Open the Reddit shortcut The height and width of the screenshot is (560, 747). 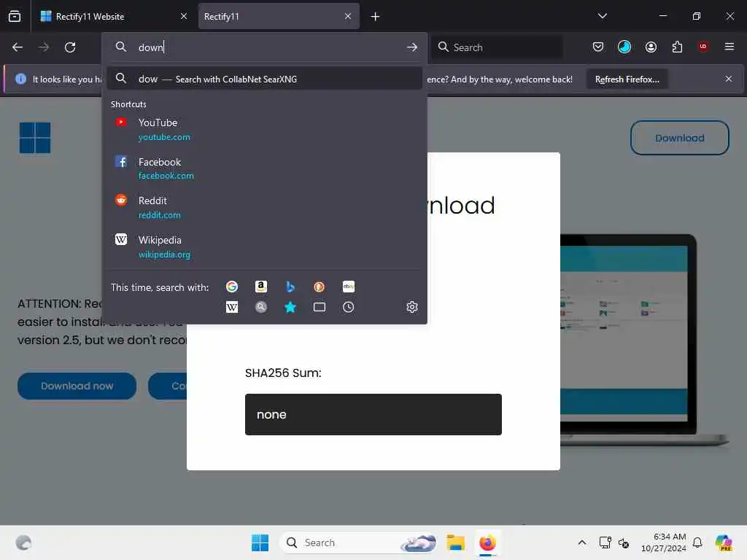coord(264,208)
